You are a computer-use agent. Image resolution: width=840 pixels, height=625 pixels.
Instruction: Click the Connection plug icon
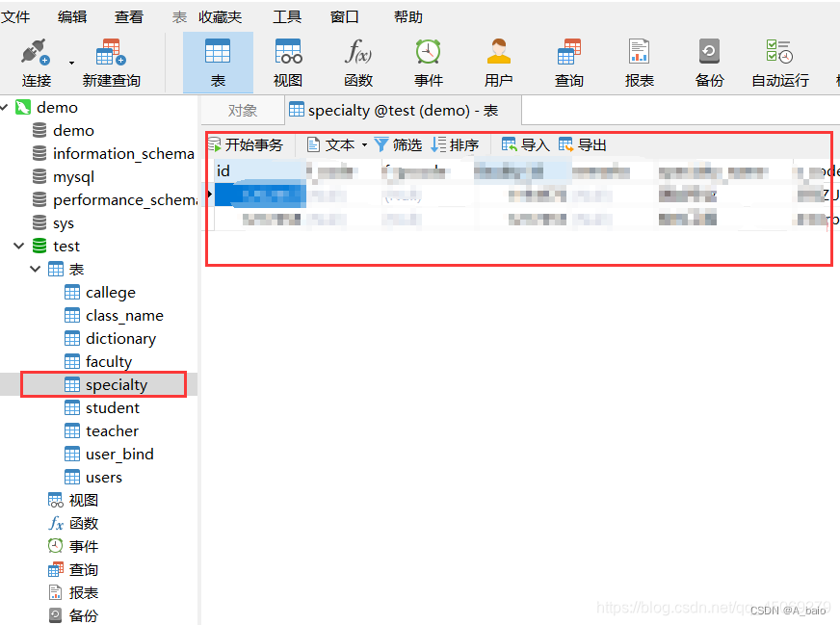36,52
